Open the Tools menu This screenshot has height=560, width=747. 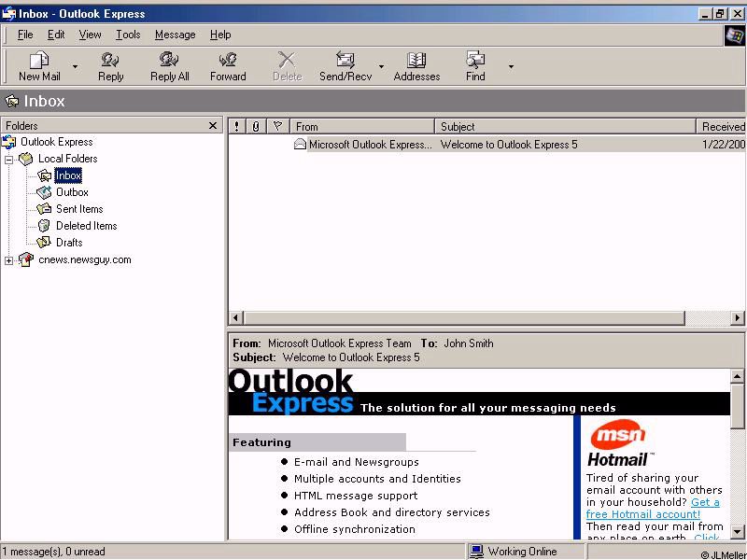click(128, 35)
